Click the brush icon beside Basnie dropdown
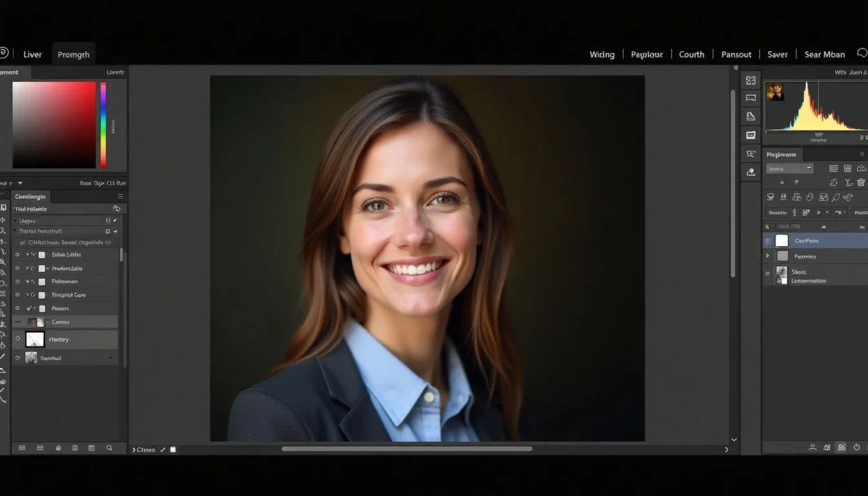Viewport: 868px width, 496px height. (806, 212)
